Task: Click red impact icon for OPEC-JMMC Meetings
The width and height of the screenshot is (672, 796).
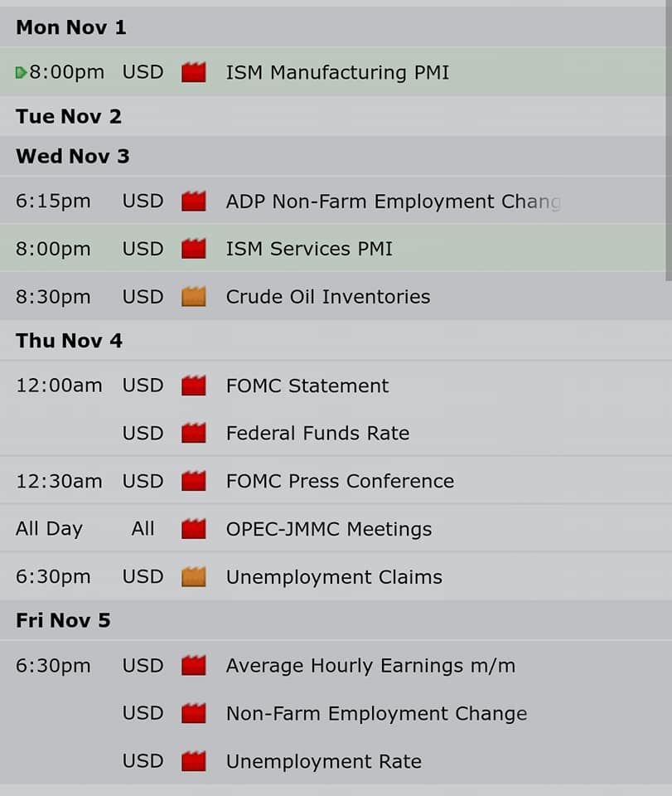Action: 194,528
